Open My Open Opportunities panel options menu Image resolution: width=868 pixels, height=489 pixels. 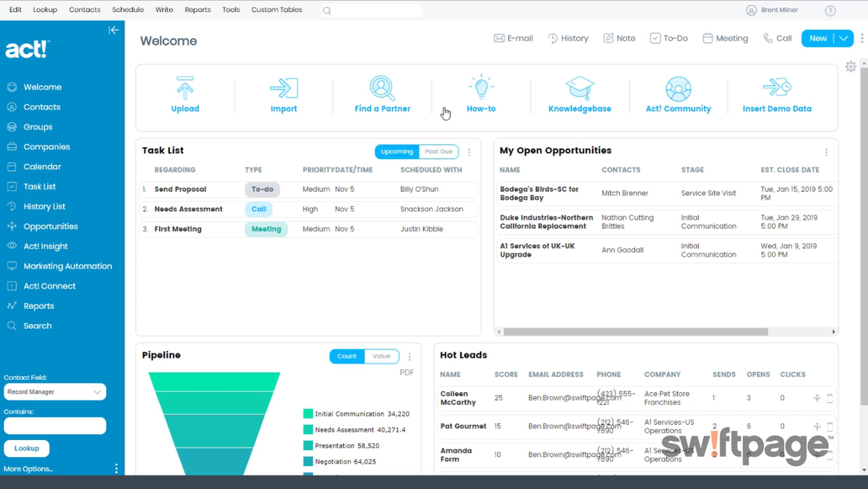[826, 152]
